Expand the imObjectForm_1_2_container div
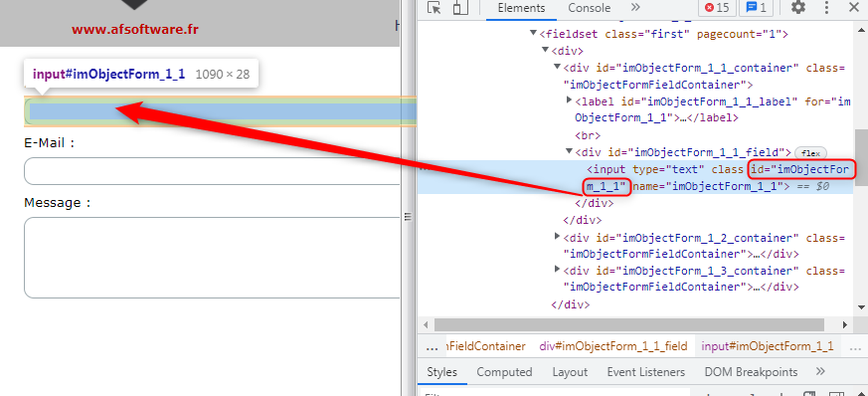868x396 pixels. (558, 237)
